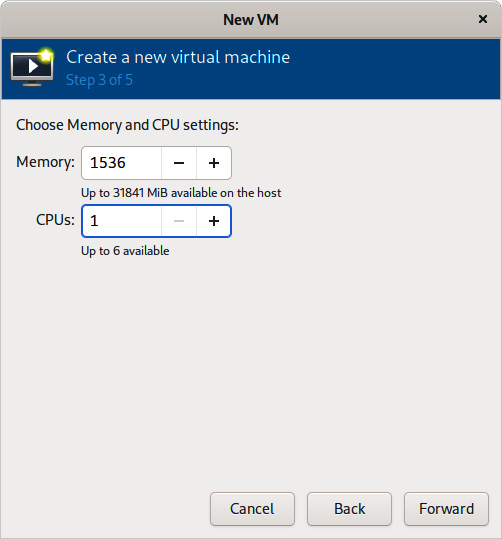Click the Create a new virtual machine heading
Screen dimensions: 502x539
pyautogui.click(x=178, y=57)
